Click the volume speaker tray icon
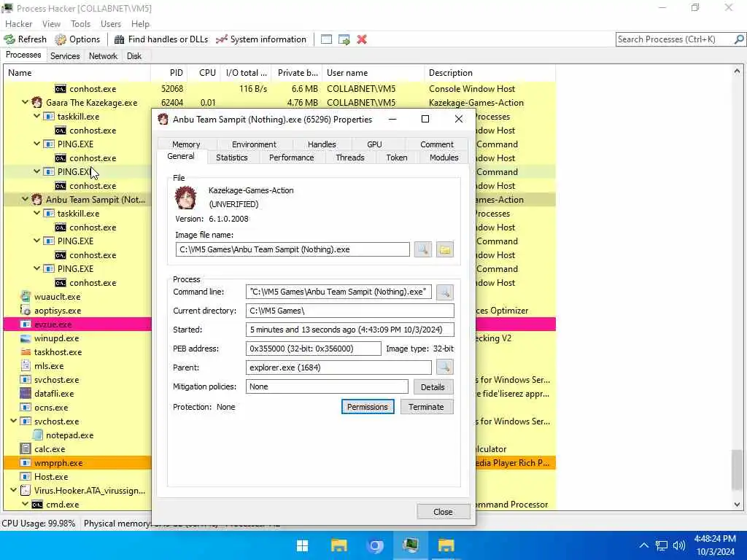The width and height of the screenshot is (747, 560). (x=679, y=545)
